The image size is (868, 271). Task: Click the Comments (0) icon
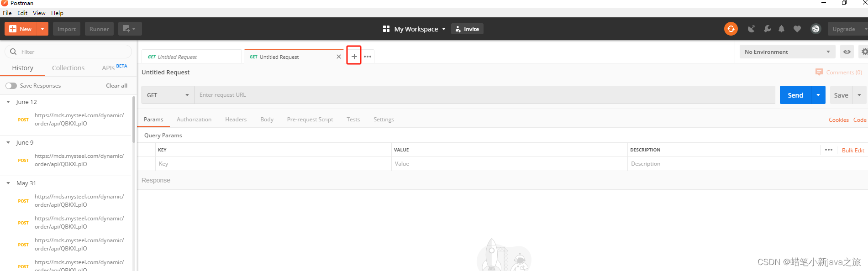pos(819,72)
